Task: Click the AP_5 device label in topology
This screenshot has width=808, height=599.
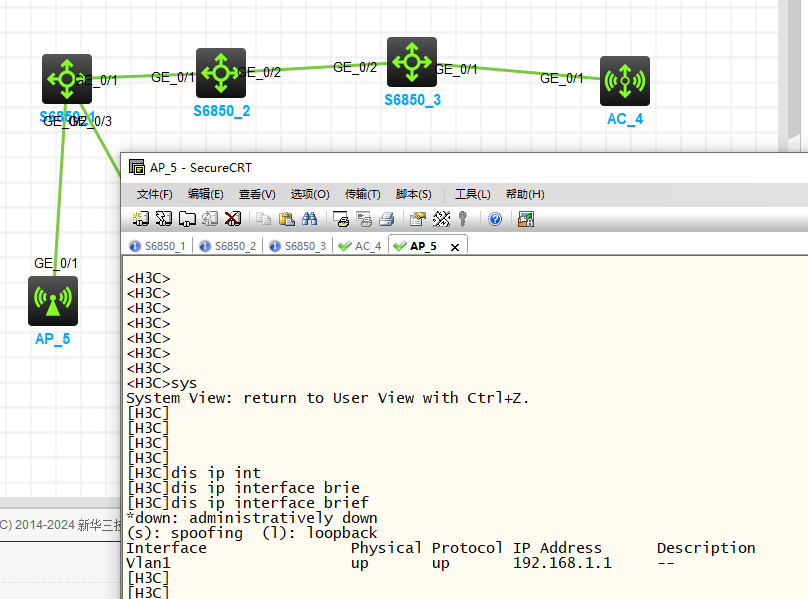Action: coord(53,339)
